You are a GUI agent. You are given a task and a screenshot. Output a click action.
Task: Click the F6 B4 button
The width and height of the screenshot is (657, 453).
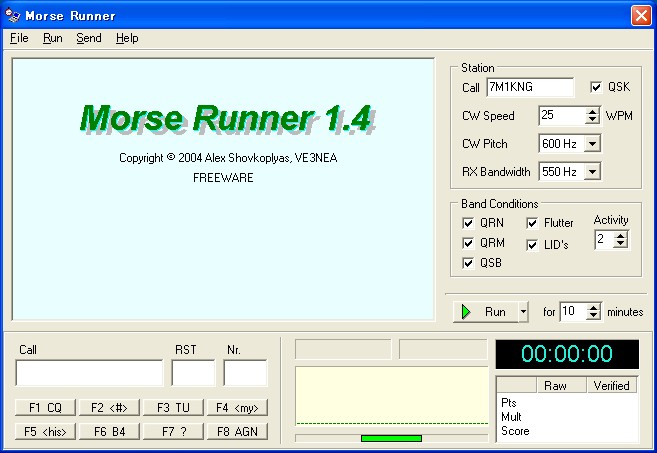click(109, 432)
